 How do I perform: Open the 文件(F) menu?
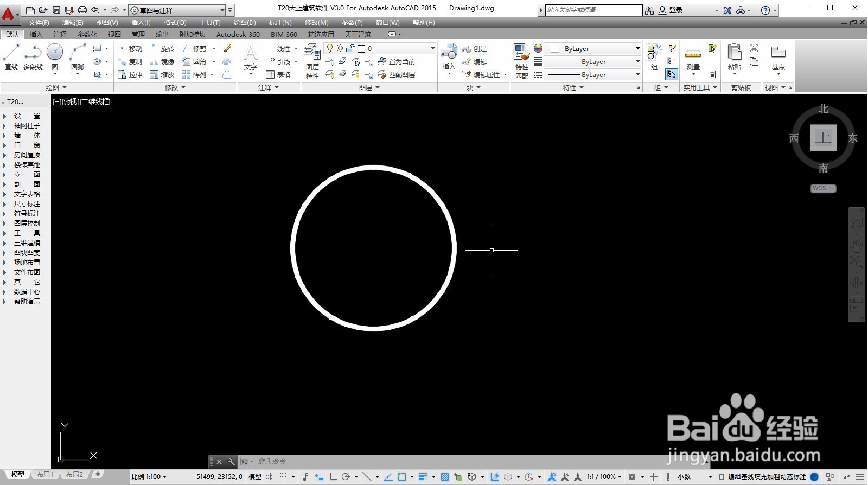pyautogui.click(x=39, y=22)
